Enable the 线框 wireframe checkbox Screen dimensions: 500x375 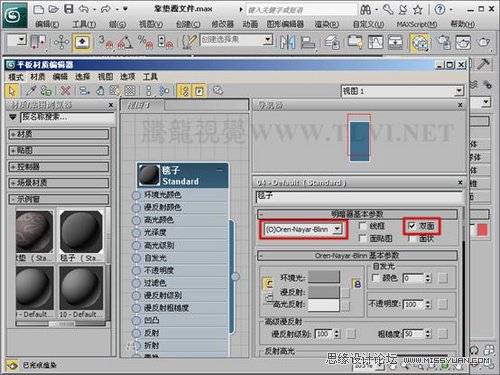362,226
